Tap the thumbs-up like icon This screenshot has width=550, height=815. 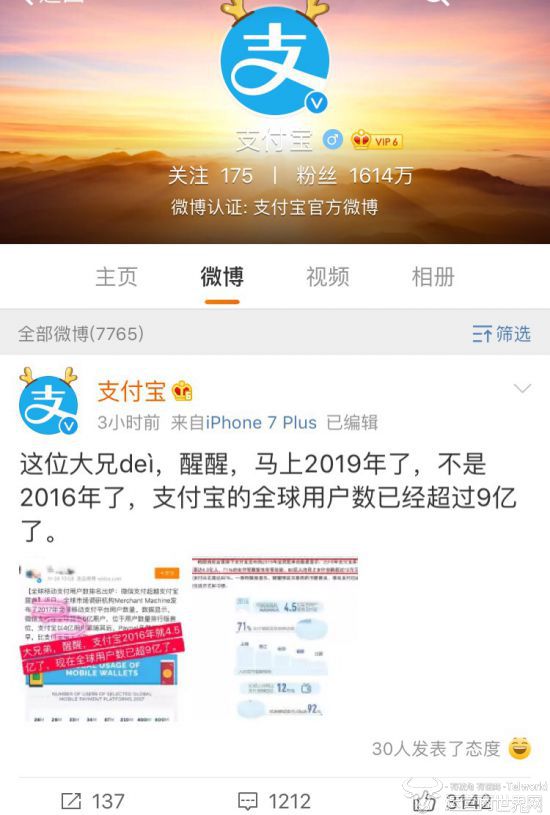pos(424,801)
